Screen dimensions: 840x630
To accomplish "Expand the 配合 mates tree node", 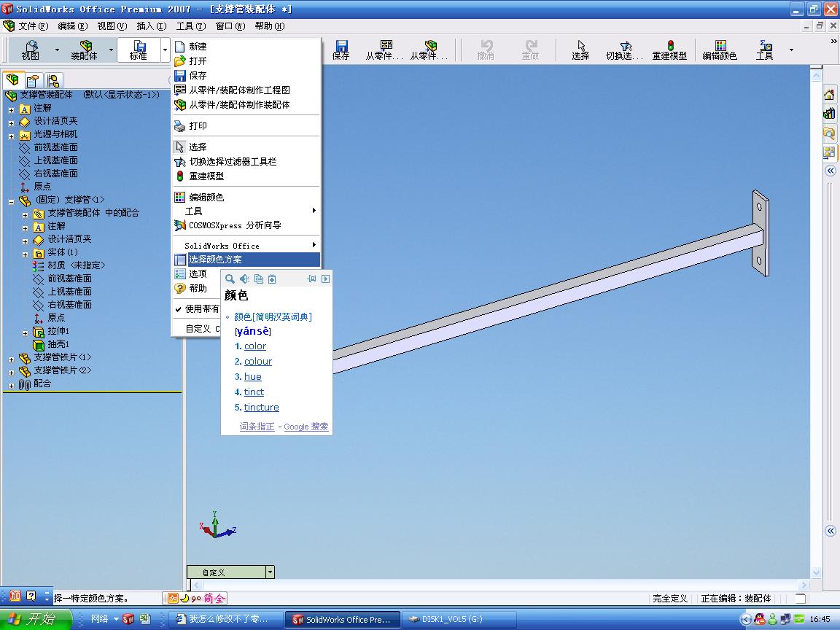I will [11, 386].
